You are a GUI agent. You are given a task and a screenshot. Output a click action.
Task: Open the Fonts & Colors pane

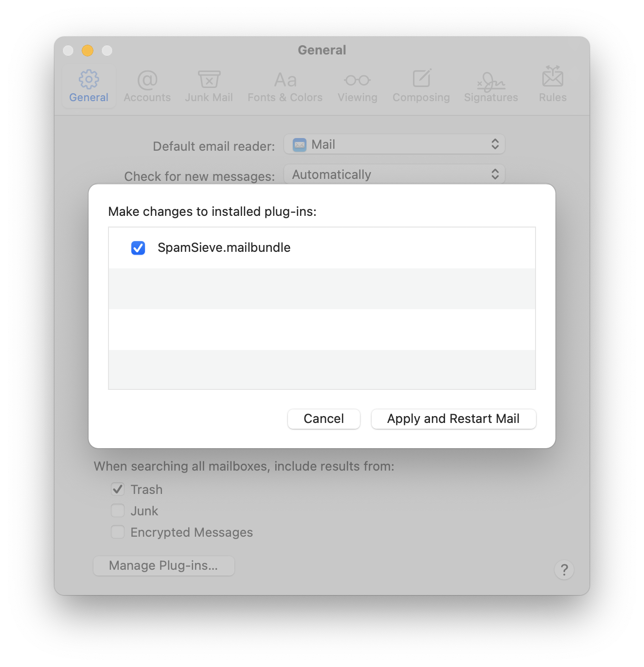[x=285, y=86]
